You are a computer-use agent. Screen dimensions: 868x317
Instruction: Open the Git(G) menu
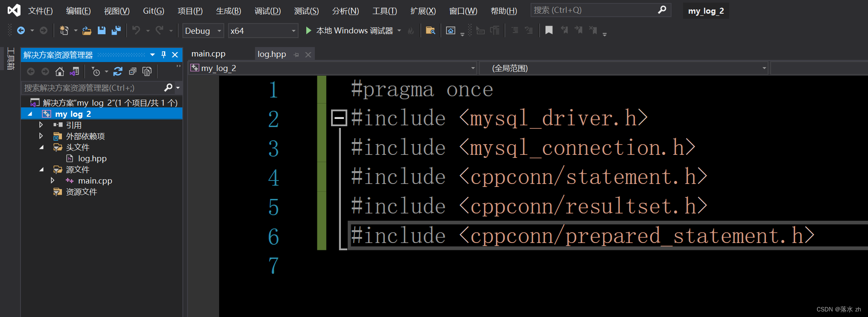(x=153, y=11)
